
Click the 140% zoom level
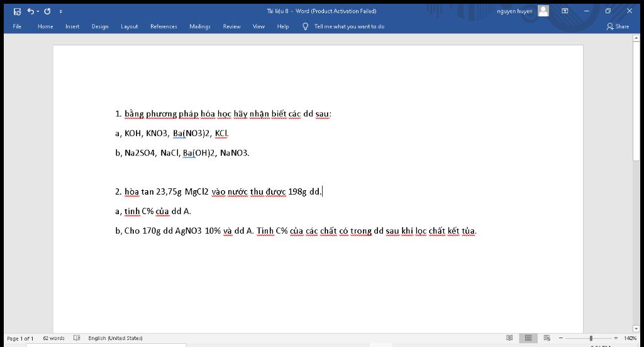click(630, 338)
